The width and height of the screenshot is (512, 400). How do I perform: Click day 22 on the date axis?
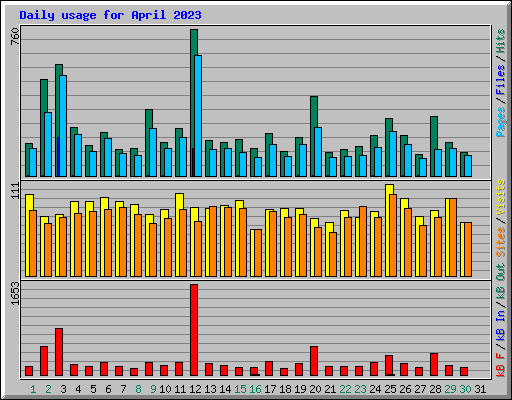pos(345,389)
